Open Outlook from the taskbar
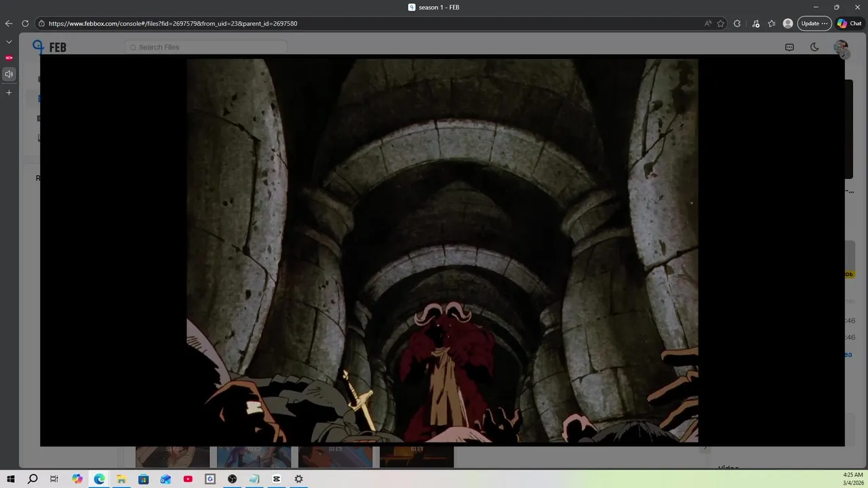This screenshot has height=488, width=868. tap(165, 479)
